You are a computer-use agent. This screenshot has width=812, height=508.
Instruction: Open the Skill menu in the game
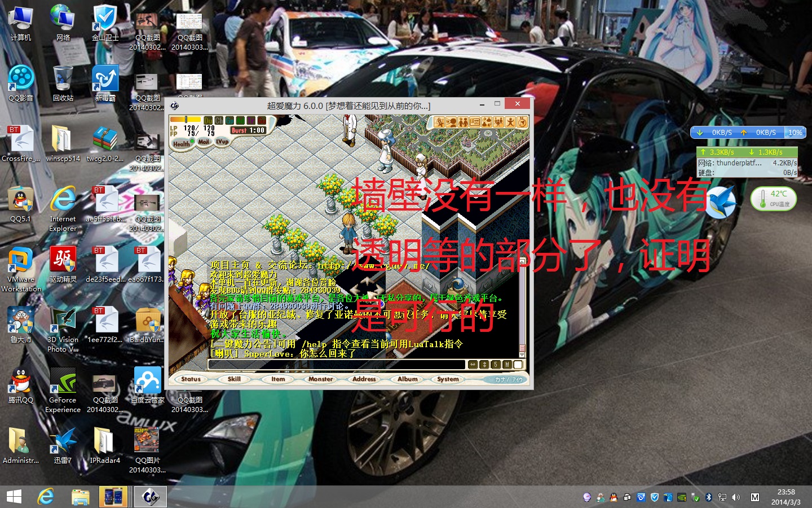point(234,379)
